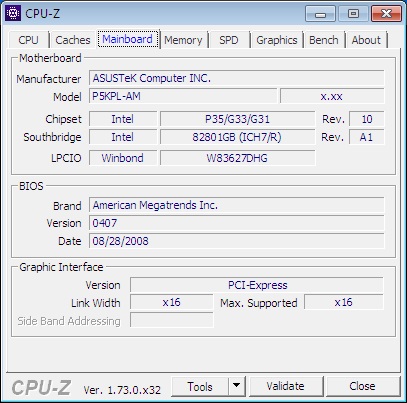Click the LPCIO vendor Winbond field
The width and height of the screenshot is (407, 403).
[123, 158]
